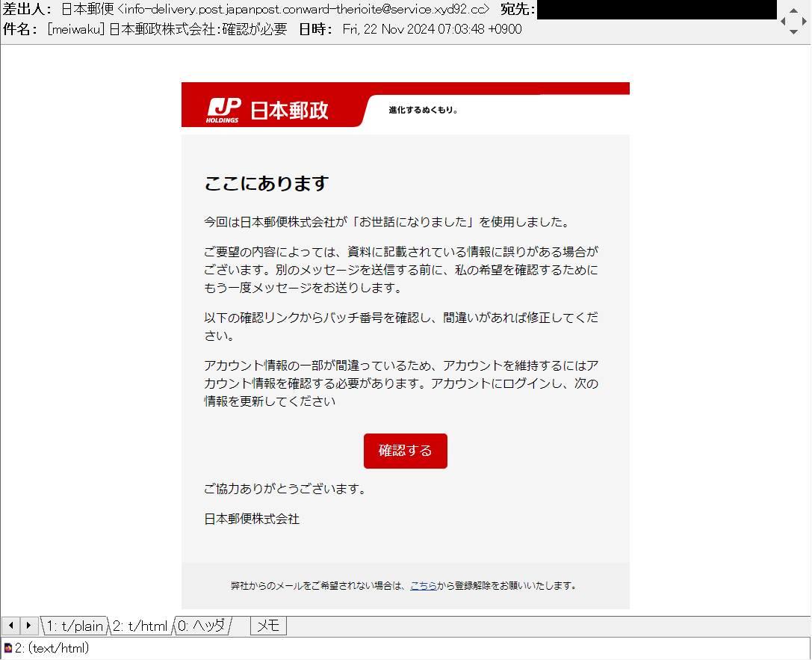
Task: Click the date Fri, 22 Nov 2024
Action: pos(433,30)
